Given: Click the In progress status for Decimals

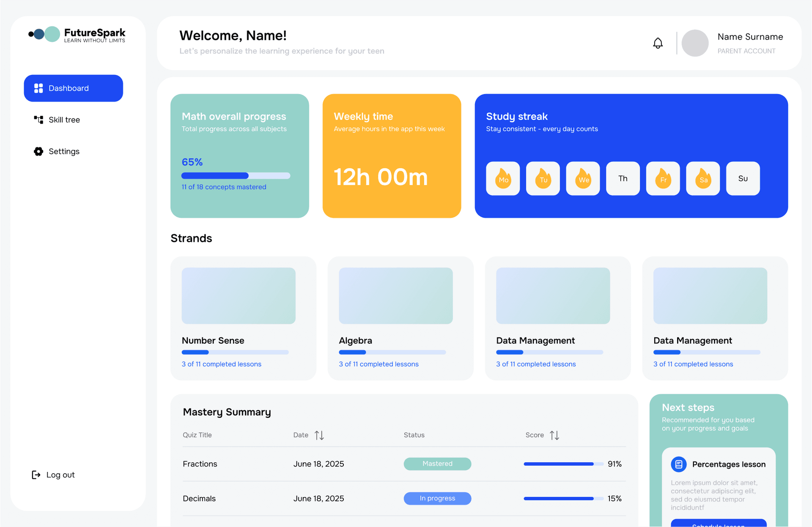Looking at the screenshot, I should (x=437, y=498).
